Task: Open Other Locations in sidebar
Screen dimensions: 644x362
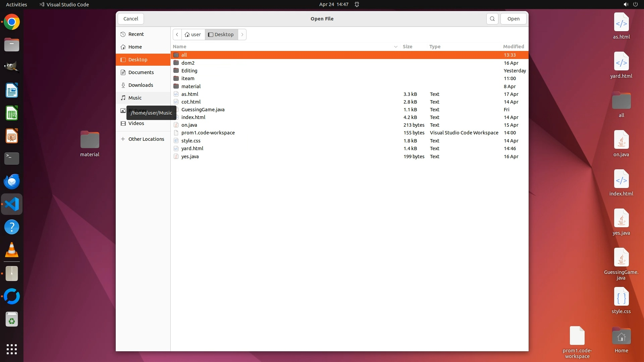Action: [x=146, y=139]
